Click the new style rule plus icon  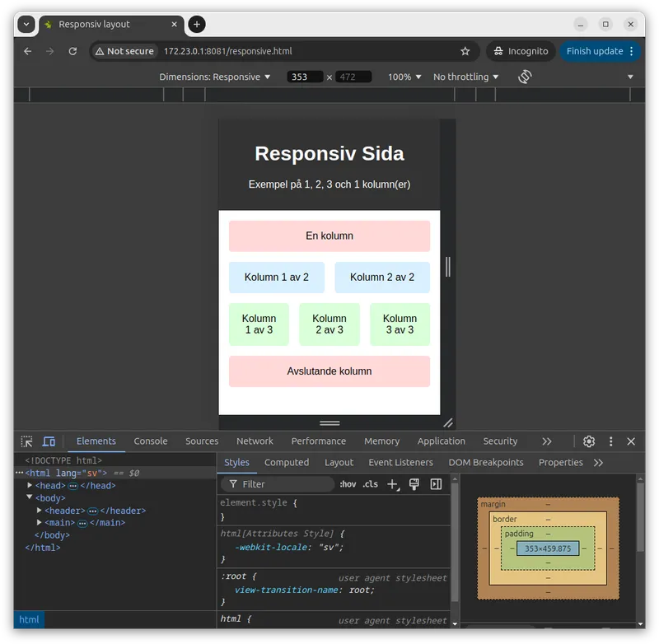393,484
